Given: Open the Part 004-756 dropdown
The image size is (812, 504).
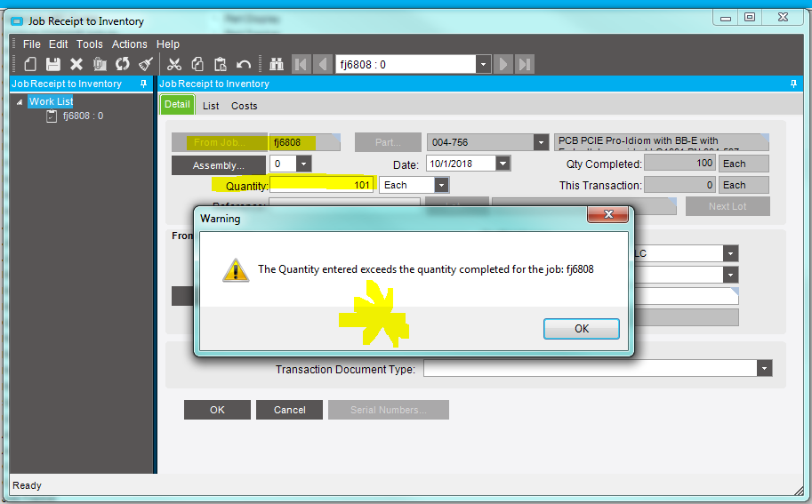Looking at the screenshot, I should click(x=541, y=142).
